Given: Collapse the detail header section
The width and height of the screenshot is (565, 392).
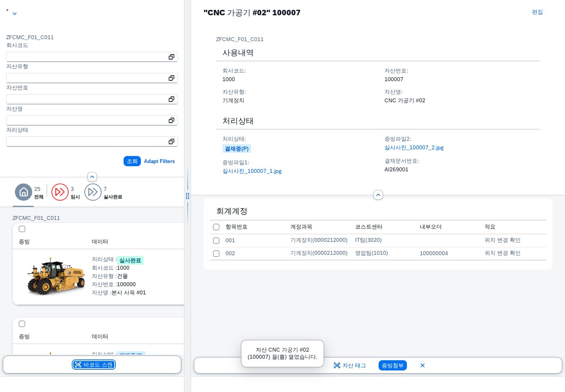Looking at the screenshot, I should click(x=378, y=195).
